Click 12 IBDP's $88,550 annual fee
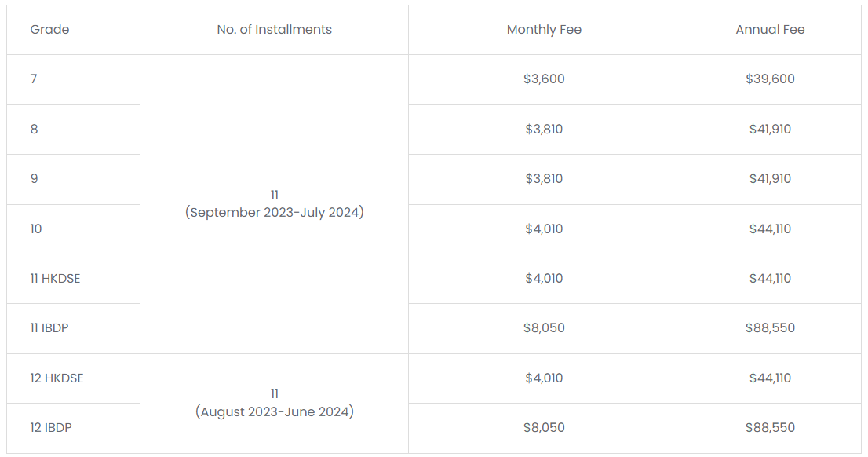 coord(770,428)
